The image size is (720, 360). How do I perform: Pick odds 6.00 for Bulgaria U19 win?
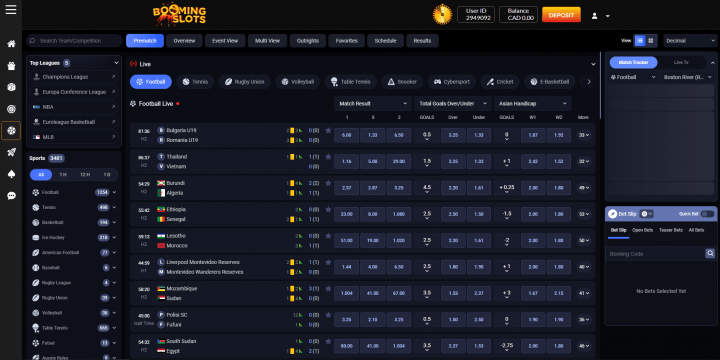pyautogui.click(x=346, y=135)
